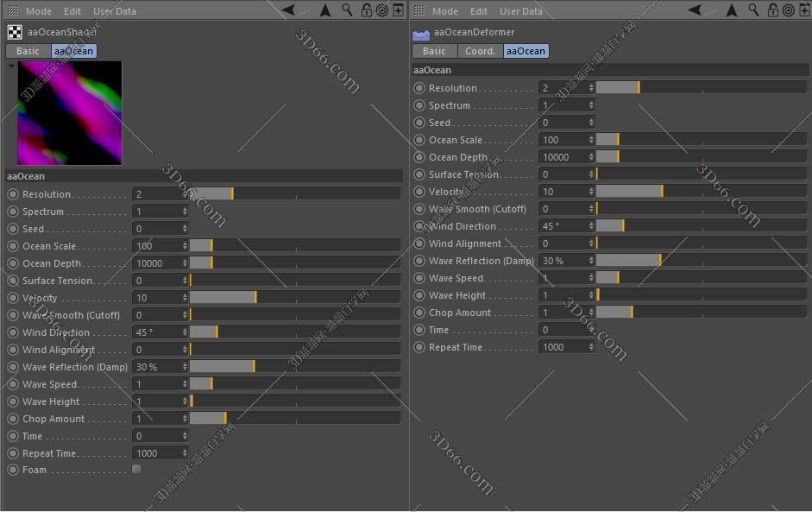The height and width of the screenshot is (512, 812).
Task: Open the Mode menu in the shader panel
Action: coord(39,11)
